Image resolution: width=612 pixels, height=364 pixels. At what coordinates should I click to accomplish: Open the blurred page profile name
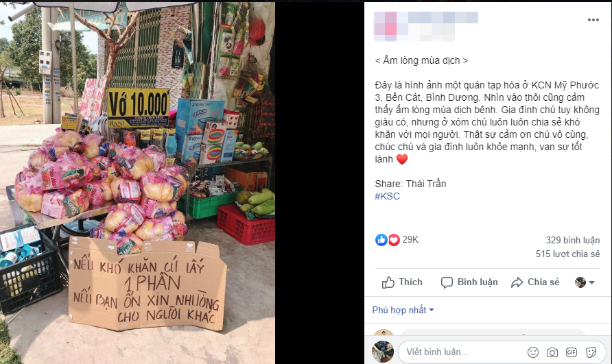point(426,26)
